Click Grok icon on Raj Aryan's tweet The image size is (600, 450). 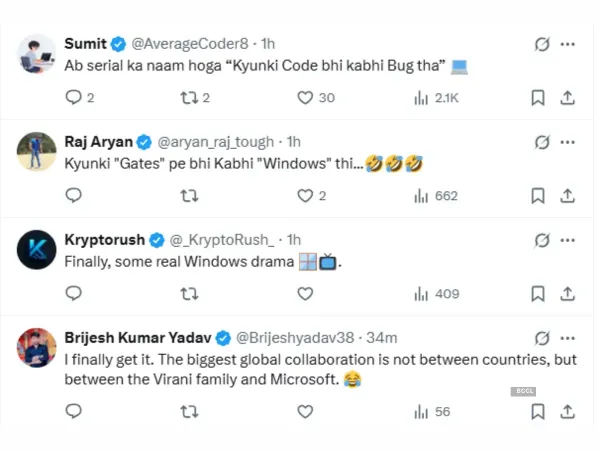tap(542, 143)
